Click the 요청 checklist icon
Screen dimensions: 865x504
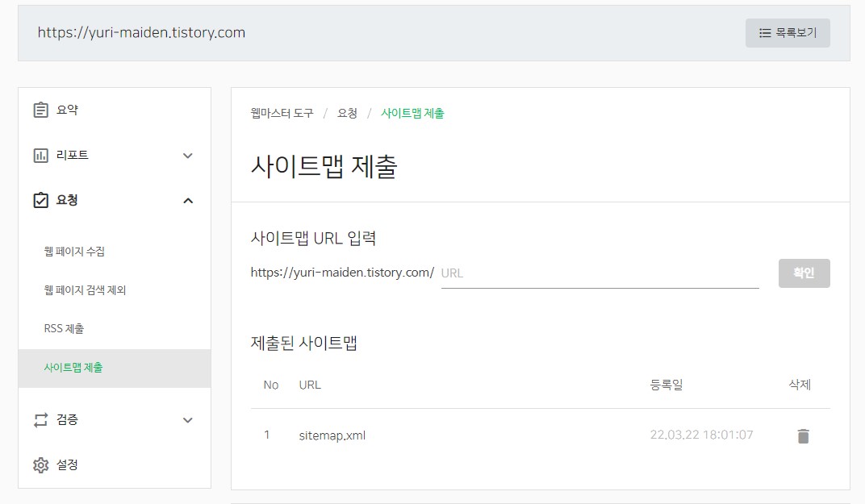click(x=41, y=200)
